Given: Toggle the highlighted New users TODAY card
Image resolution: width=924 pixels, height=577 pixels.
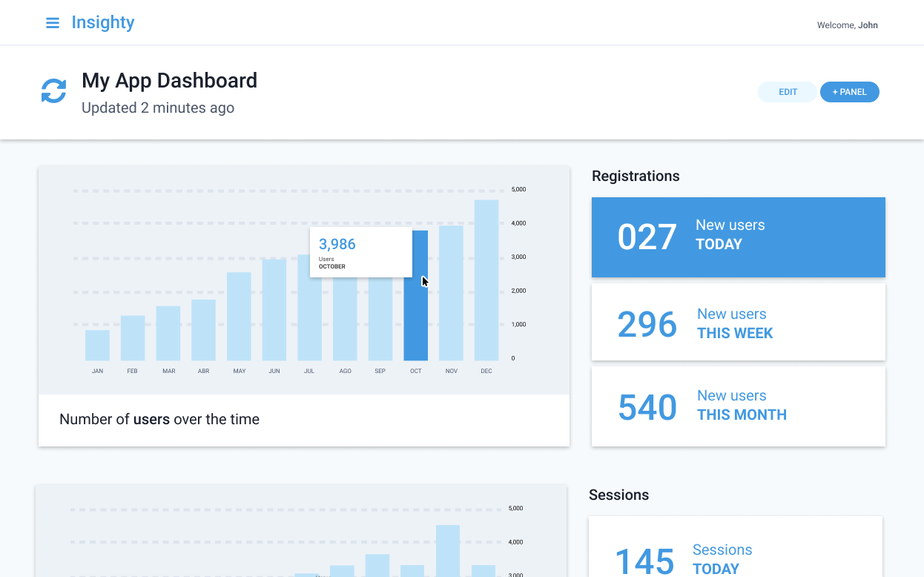Looking at the screenshot, I should pyautogui.click(x=738, y=237).
